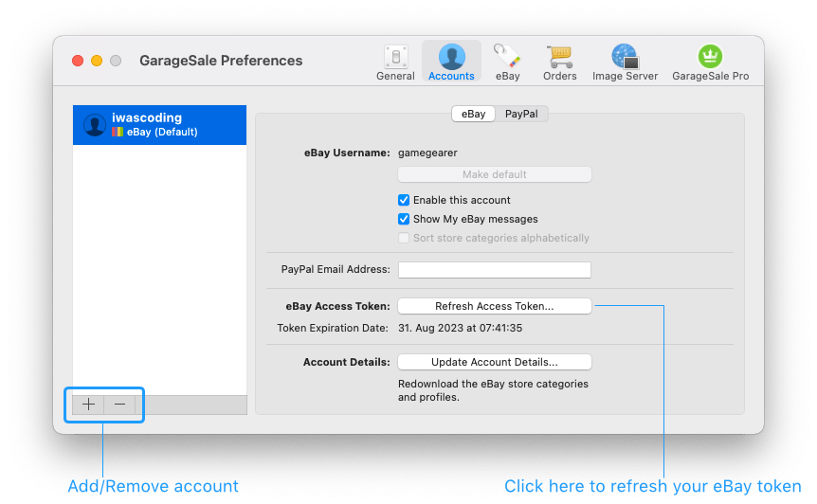Switch to the PayPal segmented tab

[521, 114]
